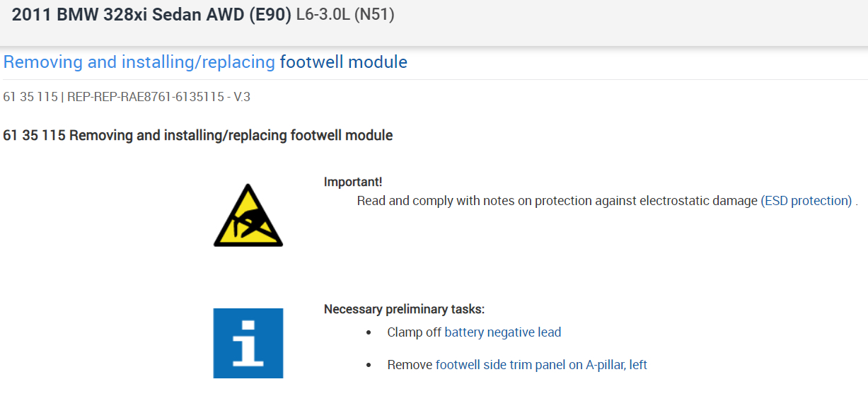Click the bullet point before 'Remove'
Screen dimensions: 868x413
pyautogui.click(x=369, y=366)
